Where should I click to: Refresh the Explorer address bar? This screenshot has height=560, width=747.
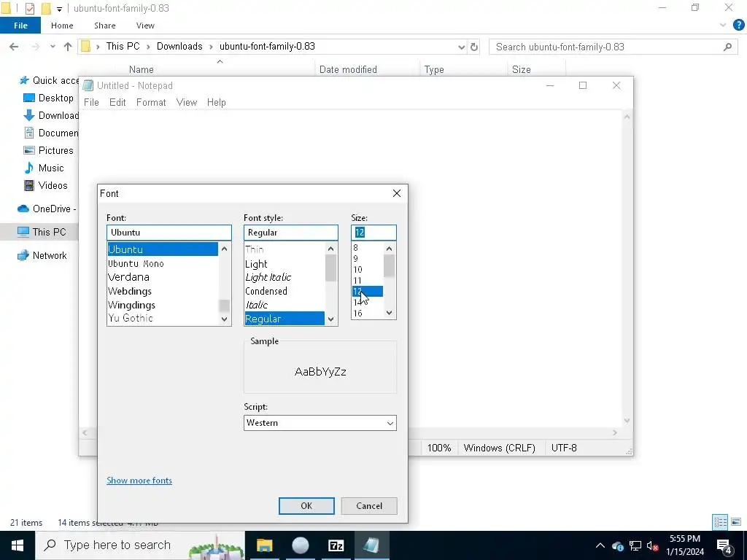[474, 47]
